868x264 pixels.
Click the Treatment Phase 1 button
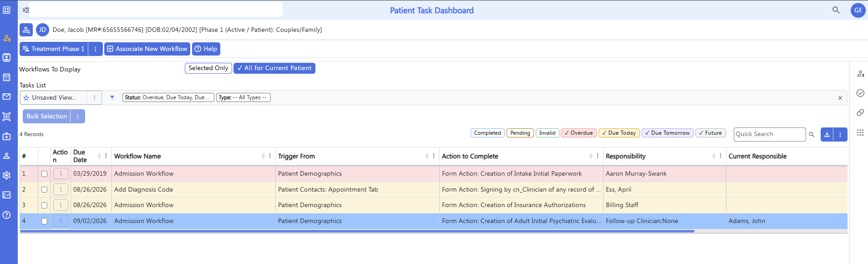click(x=54, y=49)
